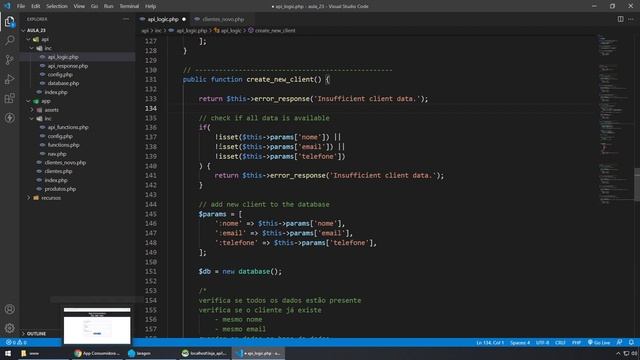Open editor More Actions ellipsis
This screenshot has width=640, height=360.
point(631,19)
